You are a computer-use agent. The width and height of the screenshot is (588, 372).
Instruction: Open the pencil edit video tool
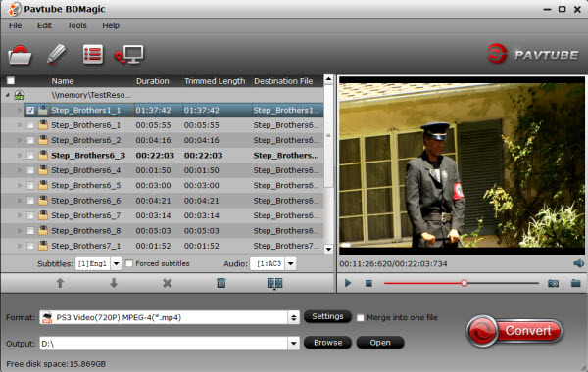[56, 54]
